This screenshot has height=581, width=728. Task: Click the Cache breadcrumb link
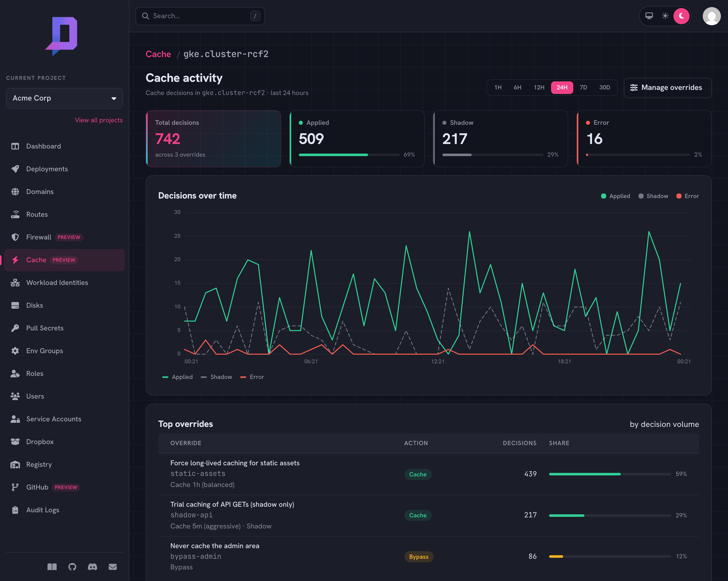pyautogui.click(x=158, y=54)
